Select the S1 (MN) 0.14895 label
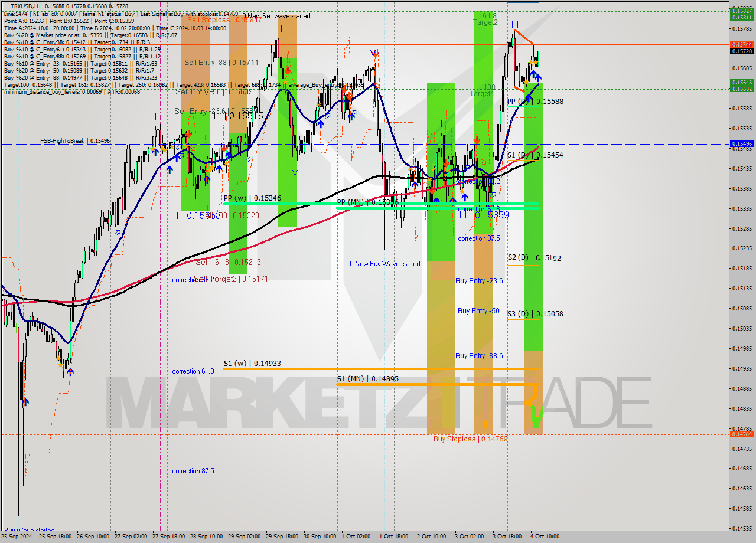 [x=368, y=379]
